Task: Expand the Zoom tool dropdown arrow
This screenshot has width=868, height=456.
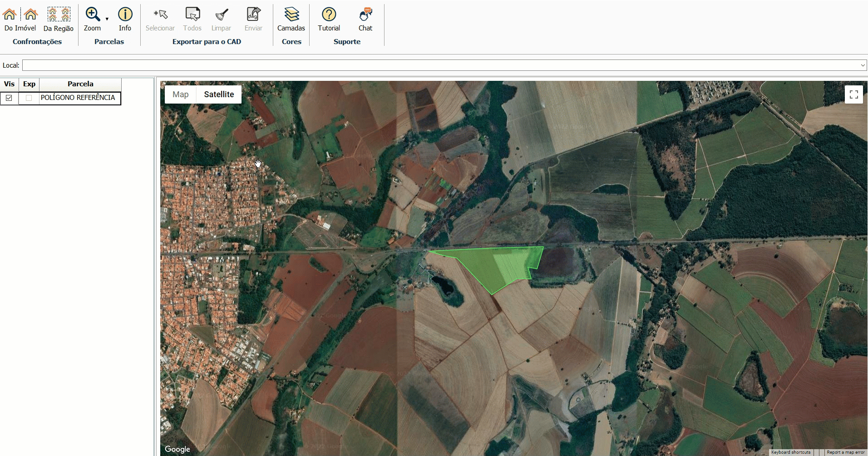Action: (107, 19)
